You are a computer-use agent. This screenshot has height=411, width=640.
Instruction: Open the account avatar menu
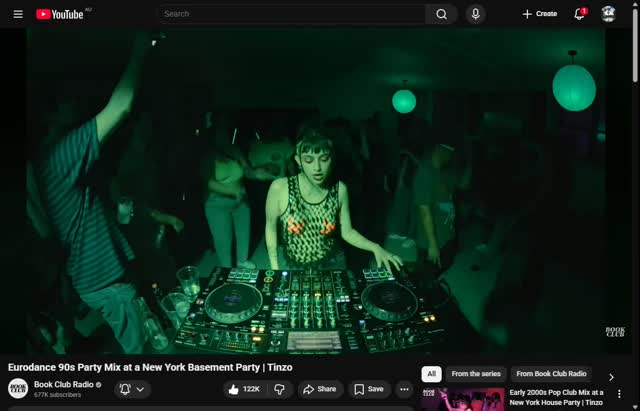[608, 14]
